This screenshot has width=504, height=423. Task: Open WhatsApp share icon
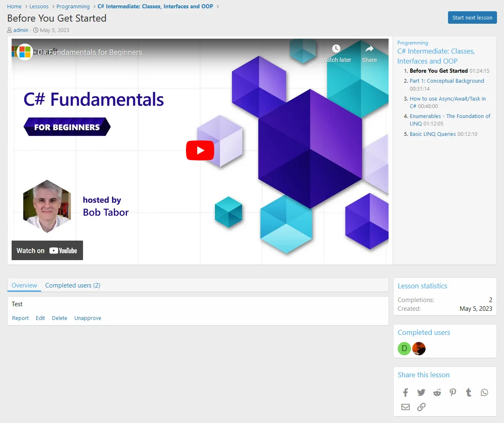[x=484, y=393]
